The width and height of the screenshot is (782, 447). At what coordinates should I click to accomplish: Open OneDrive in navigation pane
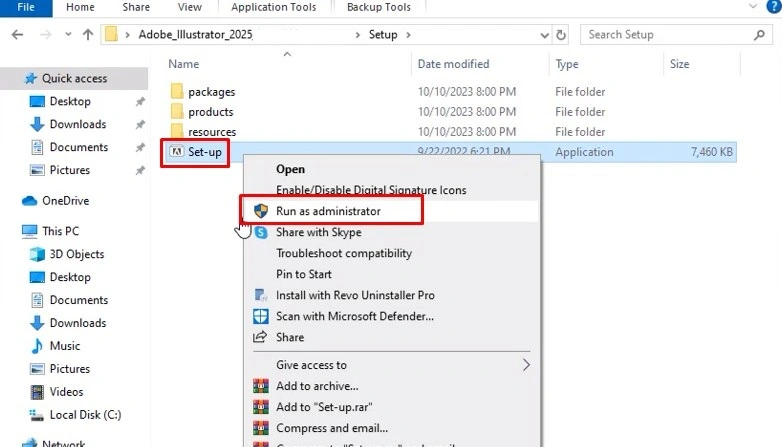click(65, 201)
